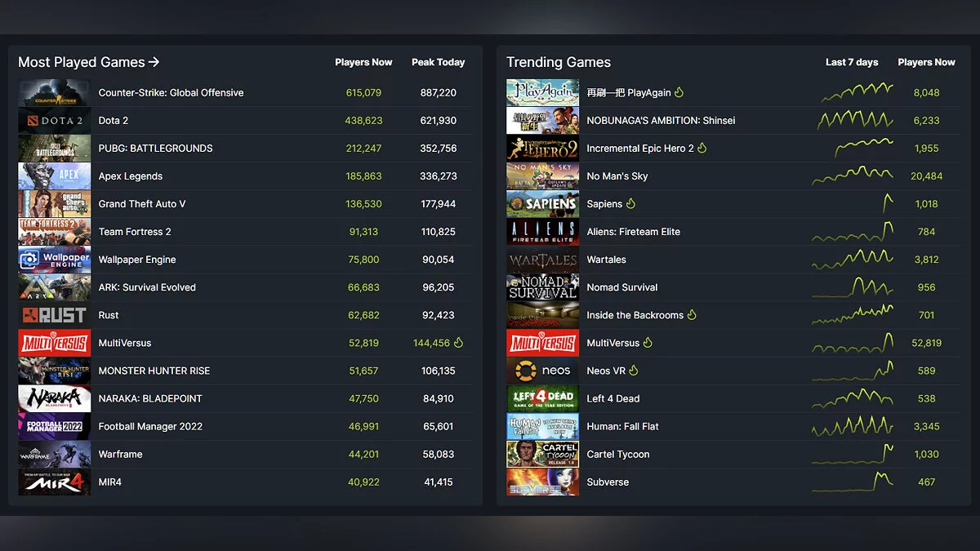Click the Counter-Strike: Global Offensive thumbnail

55,93
